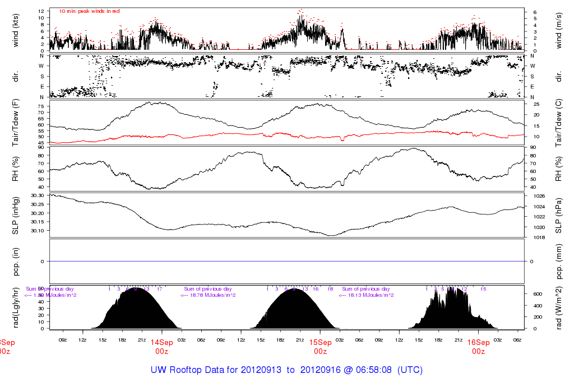Click the red note "10 min. peak winds in red"
574x392 pixels.
pyautogui.click(x=89, y=11)
